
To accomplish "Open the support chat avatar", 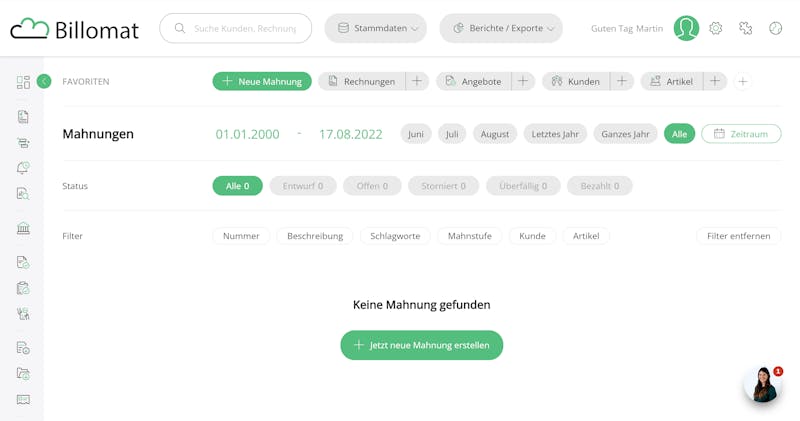I will 763,385.
